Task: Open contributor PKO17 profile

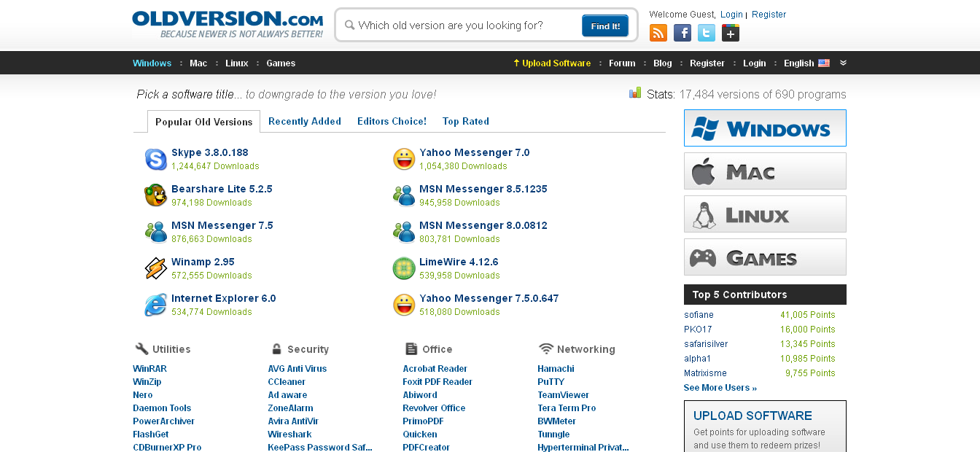Action: (x=698, y=330)
